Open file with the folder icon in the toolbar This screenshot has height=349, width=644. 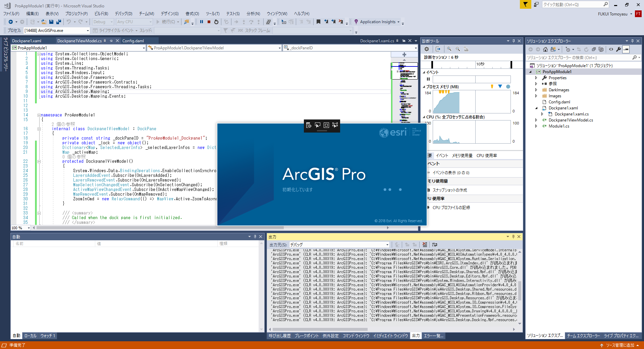[44, 22]
